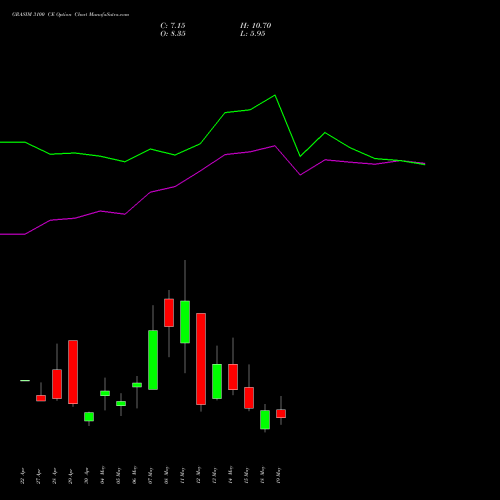The height and width of the screenshot is (500, 500).
Task: Click the high value H: 10.70
Action: [255, 26]
